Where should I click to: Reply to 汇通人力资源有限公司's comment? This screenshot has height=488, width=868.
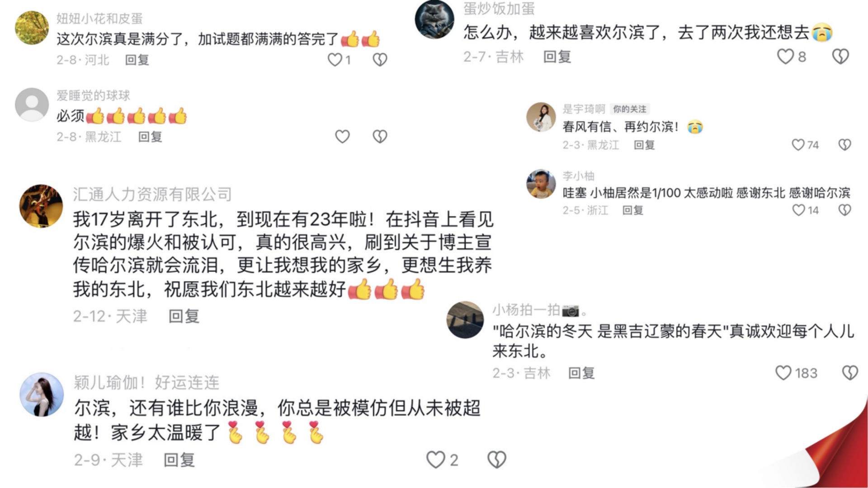[184, 316]
